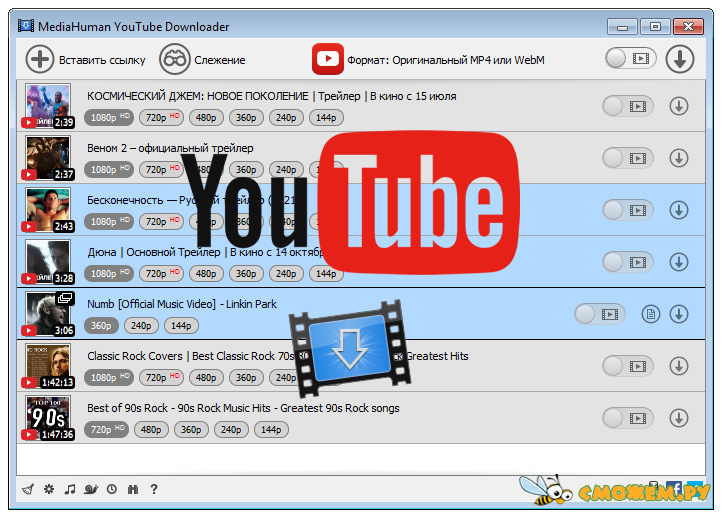Viewport: 721px width, 517px height.
Task: Select 1080p for Classic Rock Covers
Action: pos(109,377)
